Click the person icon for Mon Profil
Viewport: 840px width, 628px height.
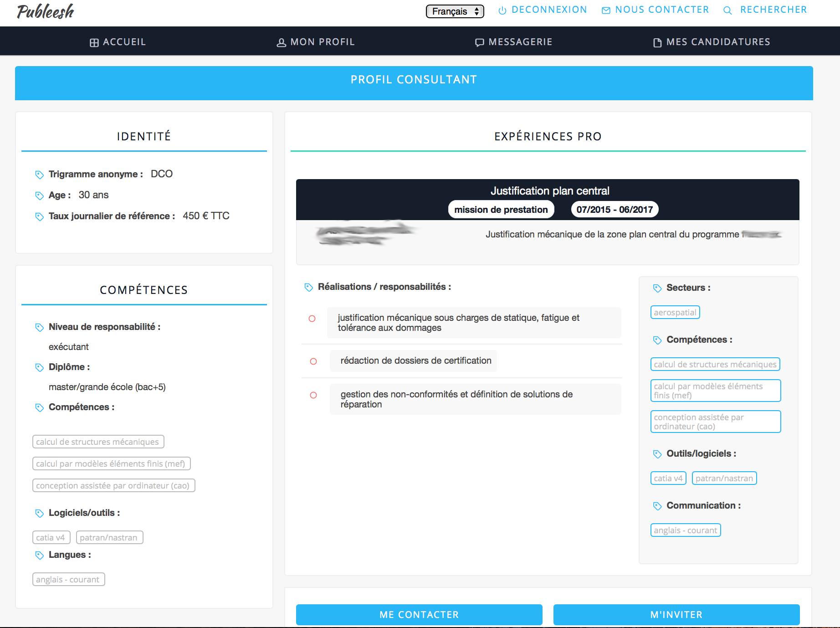click(x=282, y=42)
